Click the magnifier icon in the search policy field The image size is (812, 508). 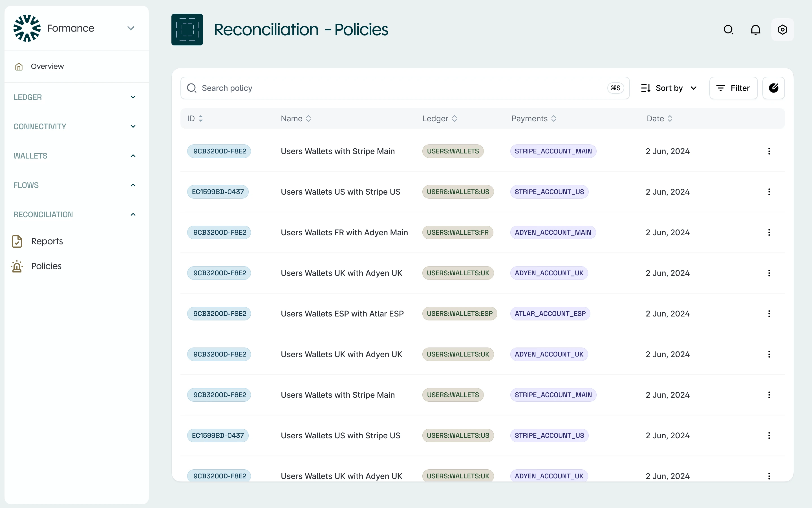(x=191, y=88)
